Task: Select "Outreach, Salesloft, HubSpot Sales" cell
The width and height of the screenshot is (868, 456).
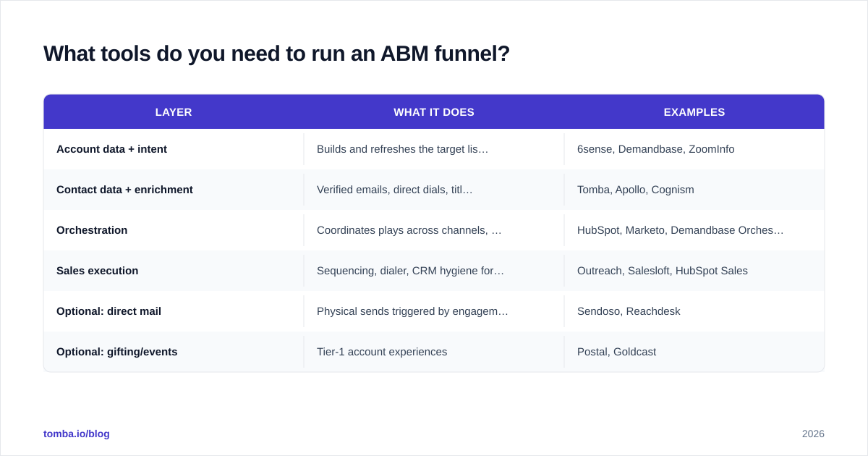Action: 694,271
